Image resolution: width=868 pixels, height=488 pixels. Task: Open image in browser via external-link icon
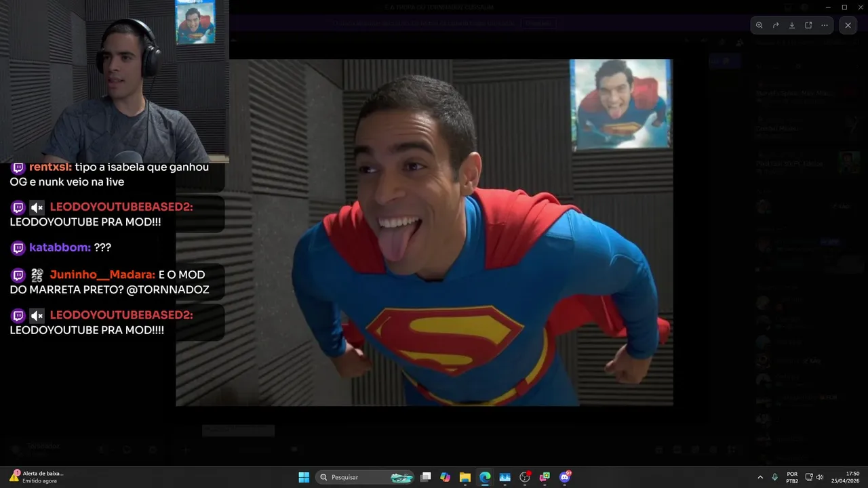pyautogui.click(x=808, y=25)
